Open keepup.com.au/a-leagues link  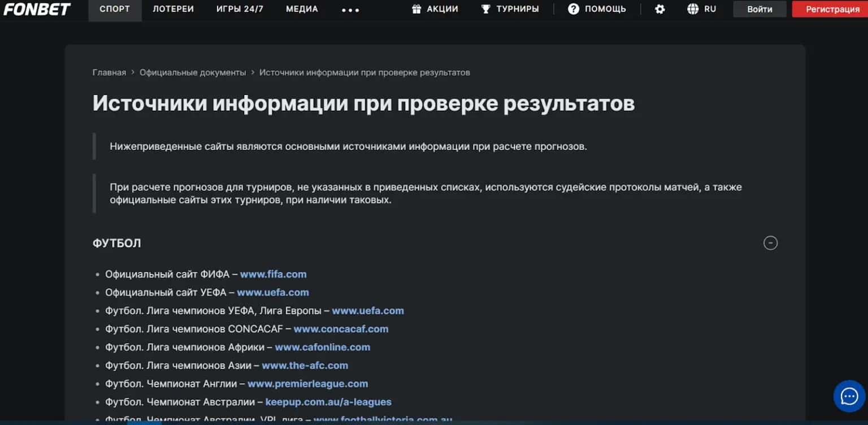[x=328, y=402]
